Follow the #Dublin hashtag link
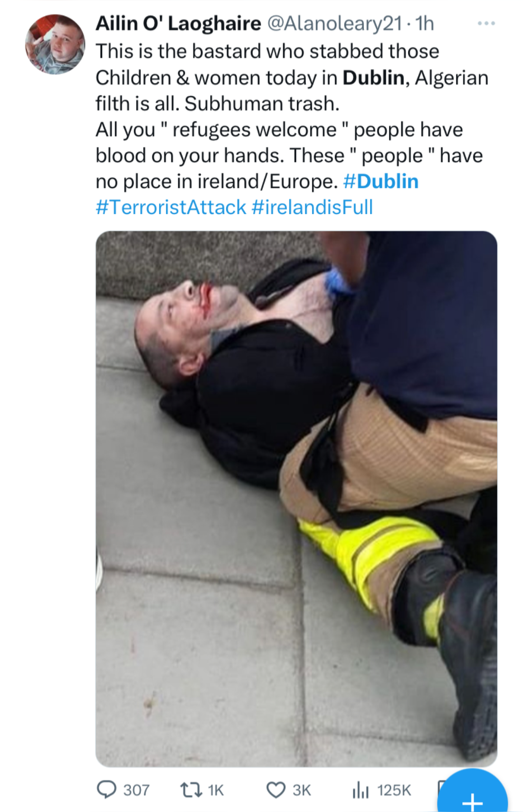This screenshot has width=523, height=812. pyautogui.click(x=381, y=182)
